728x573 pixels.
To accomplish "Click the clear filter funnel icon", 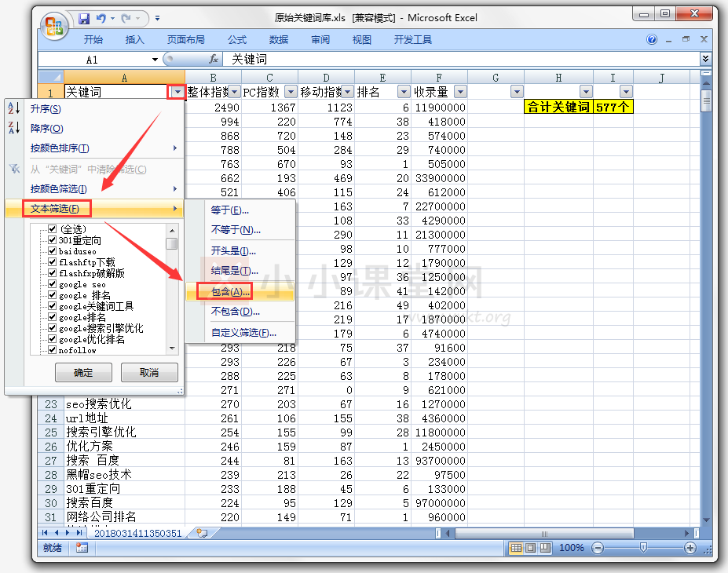I will [14, 169].
